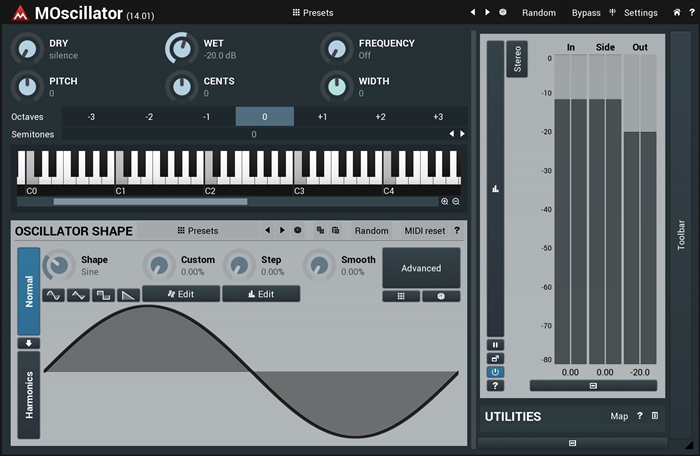This screenshot has height=456, width=700.
Task: Click down arrow between Normal and Harmonics
Action: coord(29,343)
